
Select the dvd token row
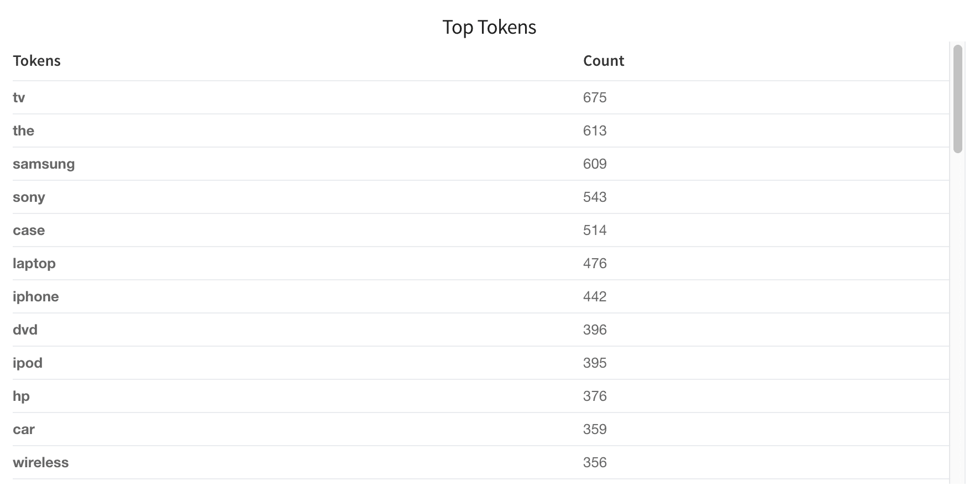(481, 330)
